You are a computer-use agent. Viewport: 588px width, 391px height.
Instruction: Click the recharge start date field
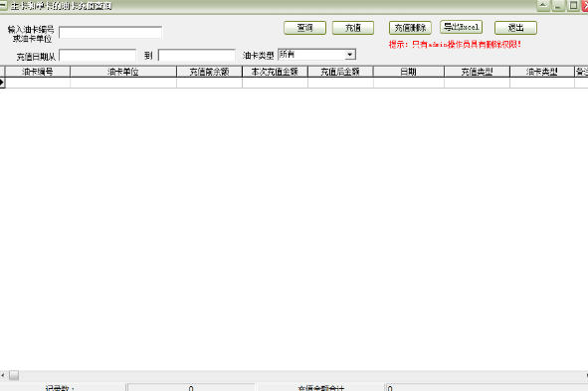click(98, 56)
